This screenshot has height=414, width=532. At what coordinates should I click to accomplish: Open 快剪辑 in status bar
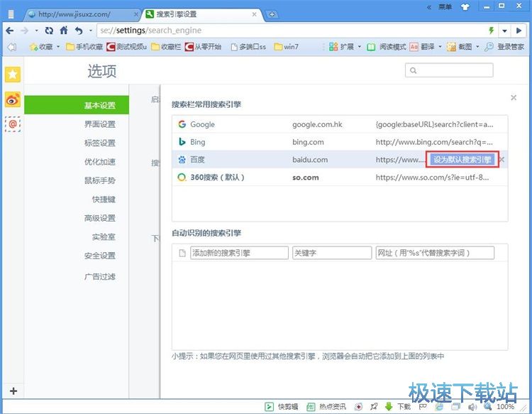[282, 406]
